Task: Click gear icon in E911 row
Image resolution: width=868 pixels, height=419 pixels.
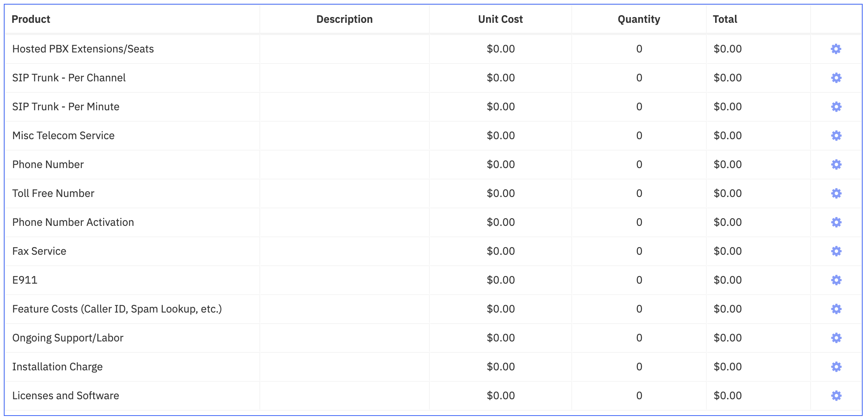Action: (x=836, y=280)
